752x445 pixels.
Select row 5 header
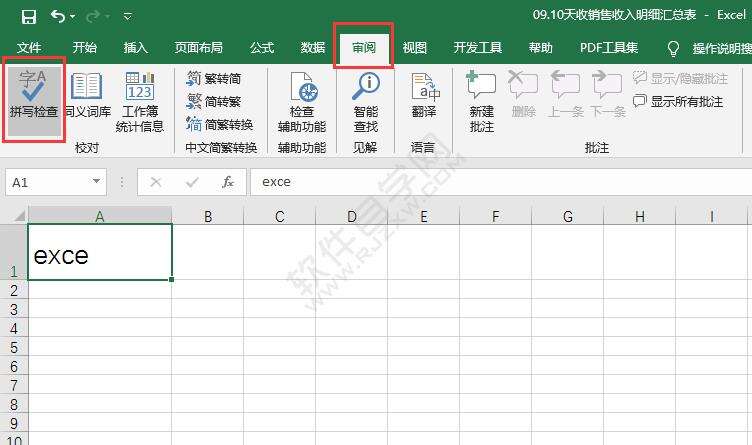(x=14, y=347)
